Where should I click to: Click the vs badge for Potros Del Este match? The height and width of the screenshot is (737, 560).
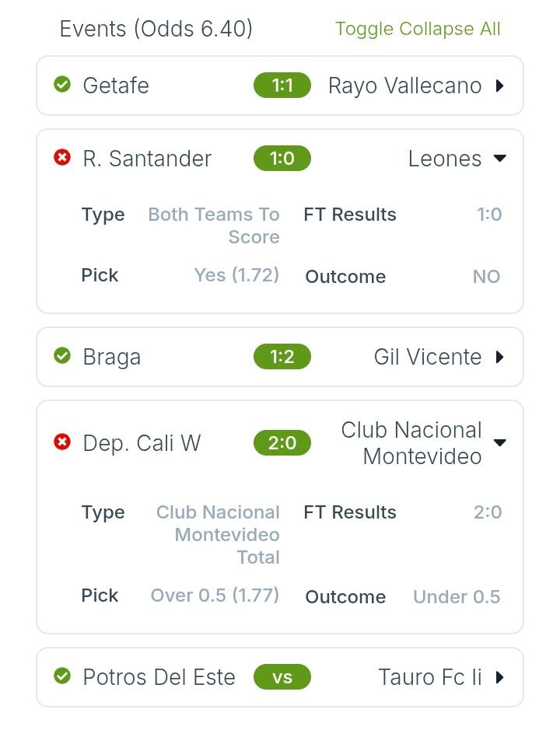282,677
